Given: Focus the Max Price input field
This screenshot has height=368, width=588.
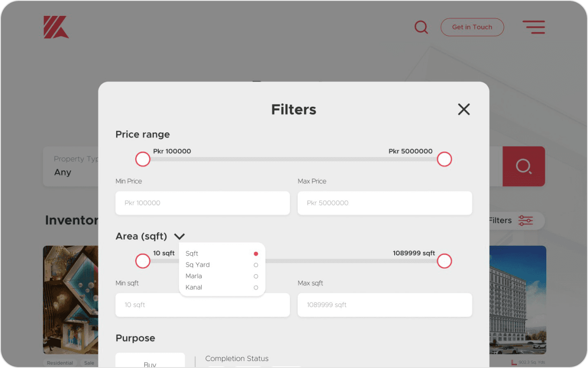Looking at the screenshot, I should (385, 203).
